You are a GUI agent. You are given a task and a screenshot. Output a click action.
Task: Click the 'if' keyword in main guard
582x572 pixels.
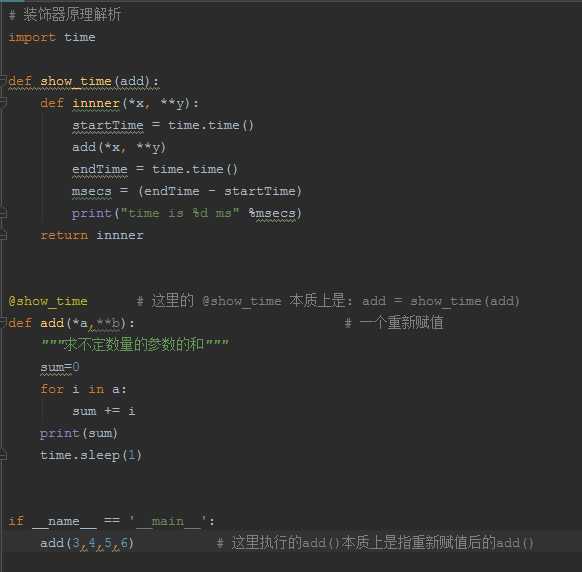(16, 521)
